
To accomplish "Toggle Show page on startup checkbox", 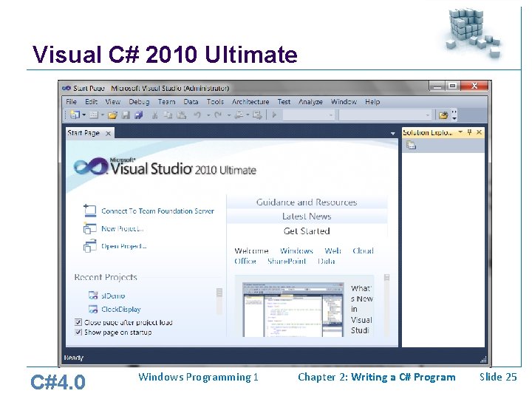I will coord(78,332).
